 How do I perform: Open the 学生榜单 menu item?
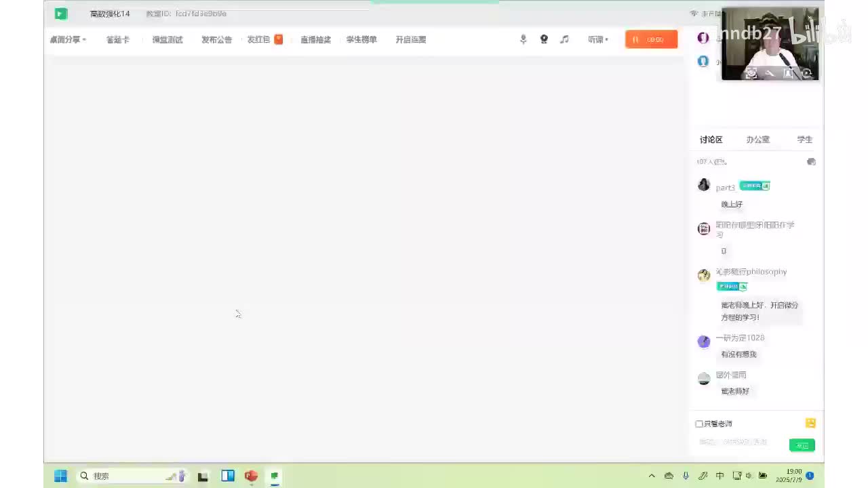coord(361,39)
